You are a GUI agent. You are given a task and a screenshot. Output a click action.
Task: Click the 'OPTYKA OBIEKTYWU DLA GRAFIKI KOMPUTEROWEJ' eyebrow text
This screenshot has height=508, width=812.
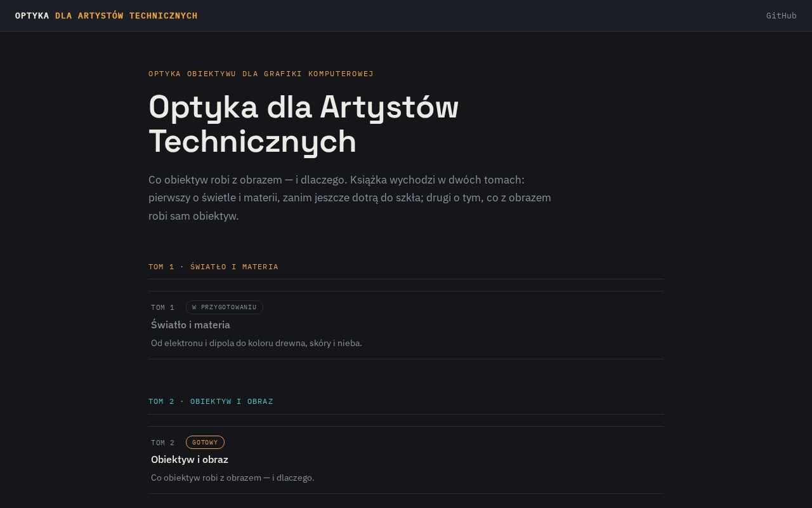pyautogui.click(x=261, y=74)
